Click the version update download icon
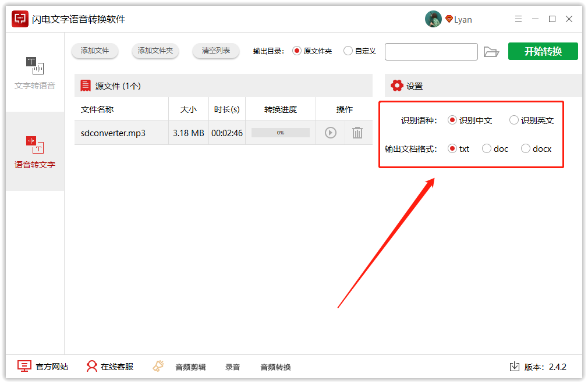Viewport: 588px width, 384px height. coord(515,367)
